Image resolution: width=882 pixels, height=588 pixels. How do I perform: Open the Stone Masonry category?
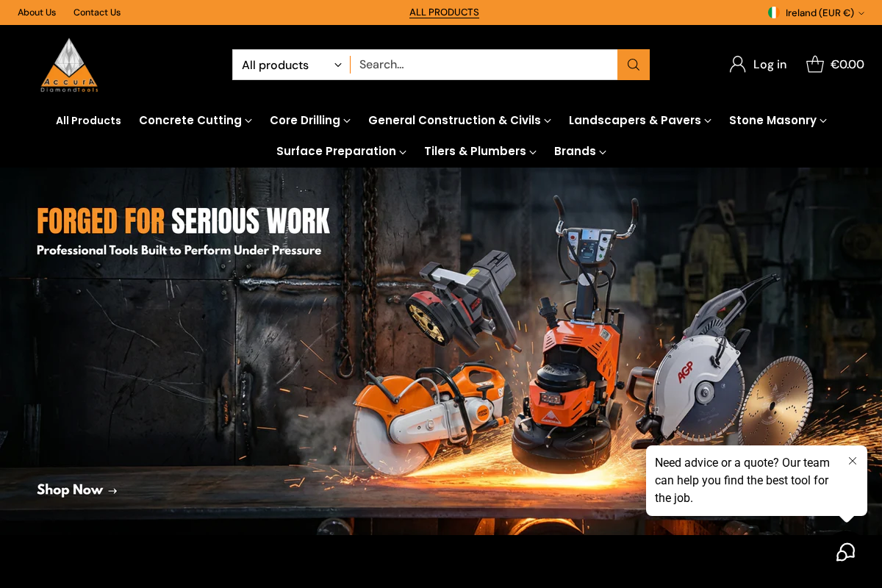[x=778, y=121]
